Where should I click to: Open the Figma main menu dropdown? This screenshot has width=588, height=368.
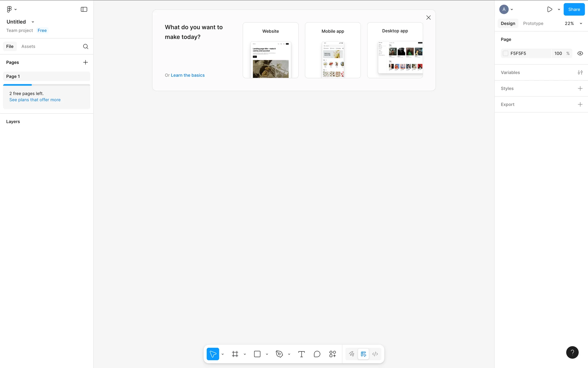tap(11, 9)
